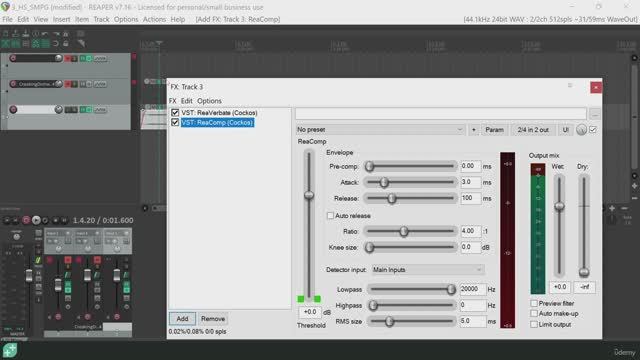Arm the CrackingDome track for recording
This screenshot has width=640, height=360.
13,84
